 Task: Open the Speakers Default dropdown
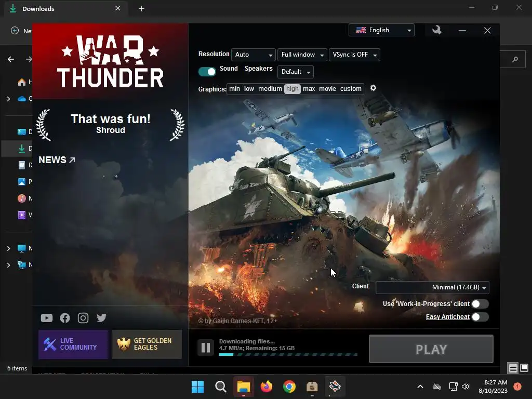(296, 72)
